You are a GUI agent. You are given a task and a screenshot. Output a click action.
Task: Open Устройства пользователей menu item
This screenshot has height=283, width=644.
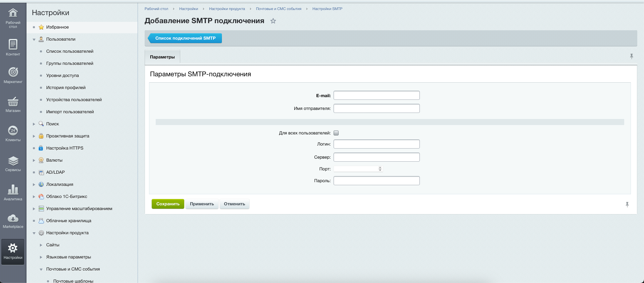pyautogui.click(x=74, y=100)
